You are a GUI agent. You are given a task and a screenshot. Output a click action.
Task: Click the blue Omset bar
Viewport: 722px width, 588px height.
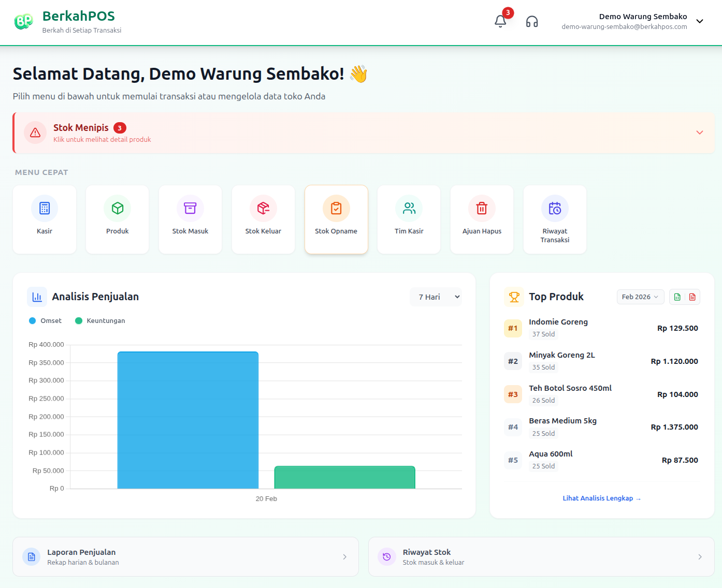(x=188, y=420)
